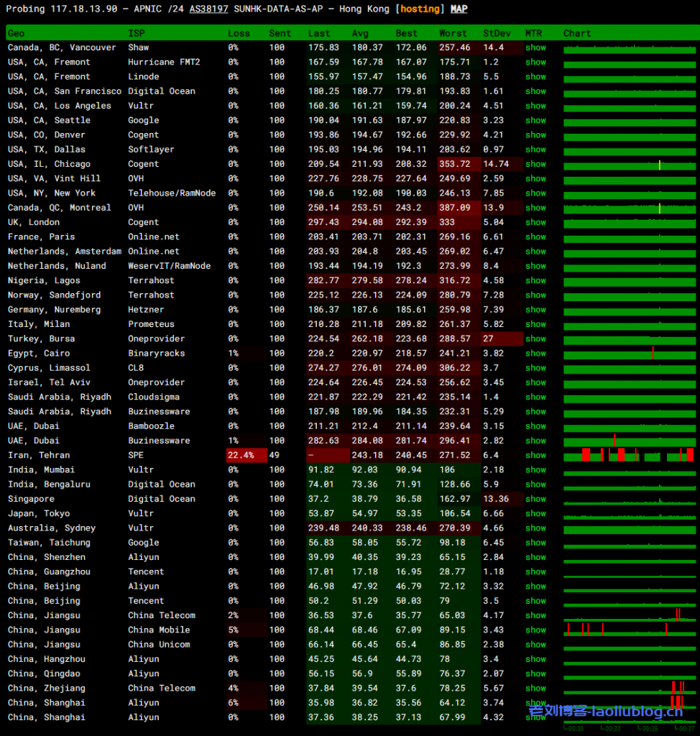Image resolution: width=700 pixels, height=736 pixels.
Task: Show MTR for Seattle Google row
Action: point(535,120)
